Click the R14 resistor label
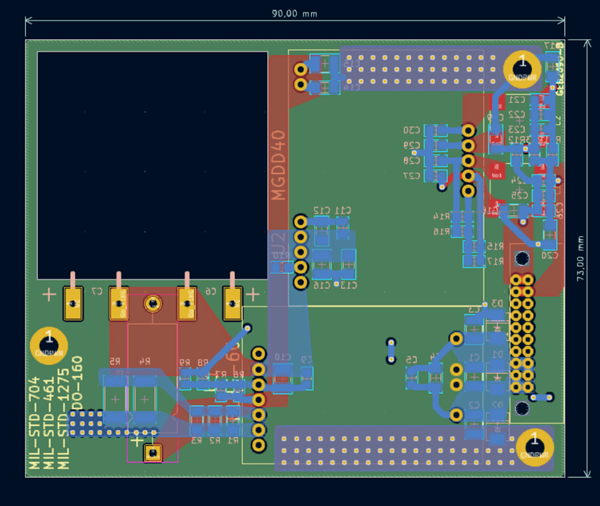 click(440, 216)
